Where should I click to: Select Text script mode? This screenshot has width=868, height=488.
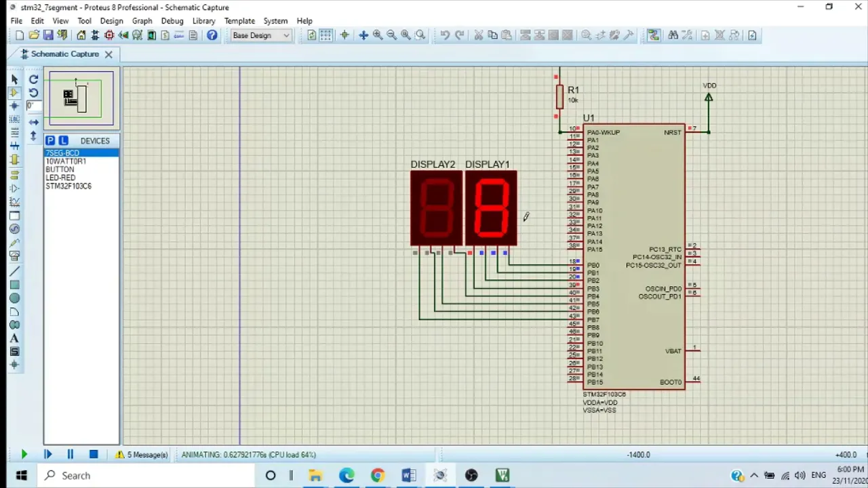14,134
